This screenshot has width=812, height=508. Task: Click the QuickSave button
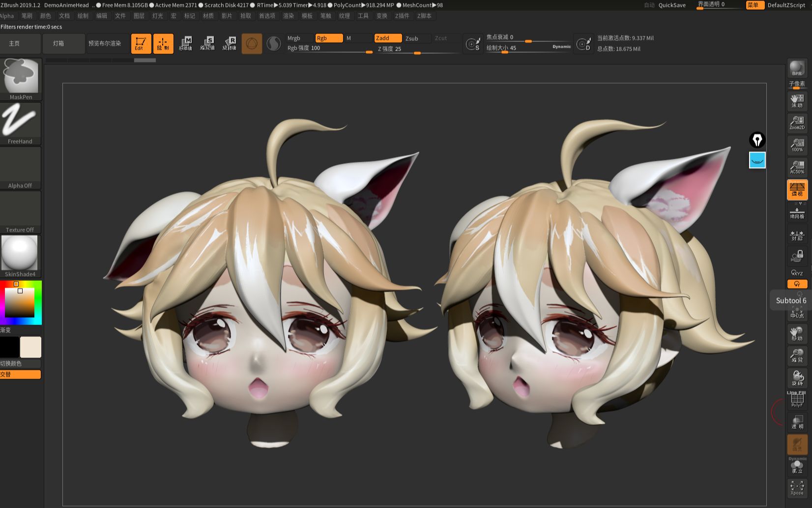(671, 5)
